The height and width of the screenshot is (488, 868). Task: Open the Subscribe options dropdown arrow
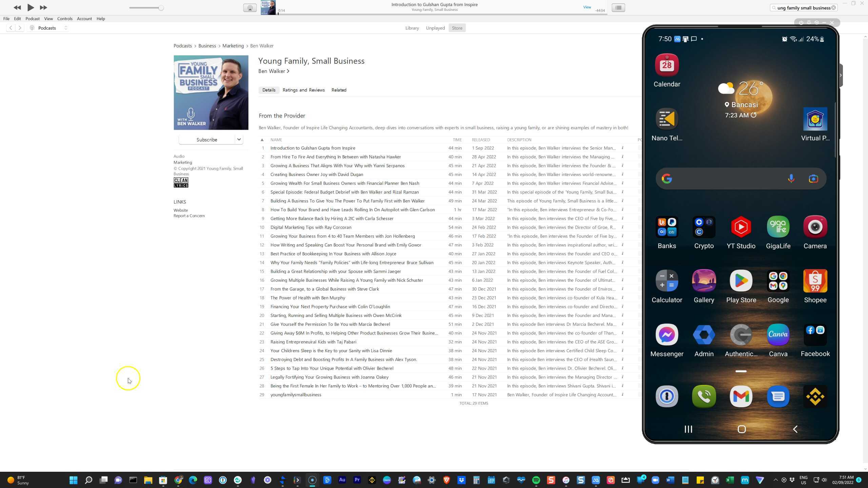tap(239, 139)
